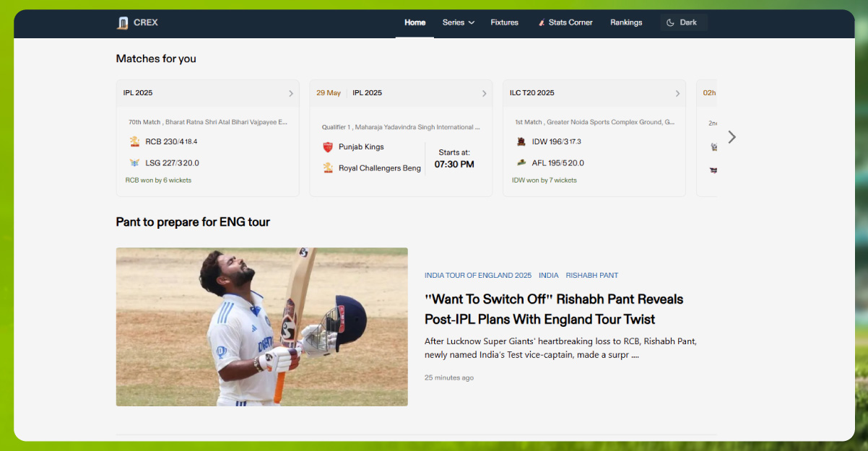Click the Royal Challengers Bengaluru crest icon
Screen dimensions: 868x451
click(327, 167)
